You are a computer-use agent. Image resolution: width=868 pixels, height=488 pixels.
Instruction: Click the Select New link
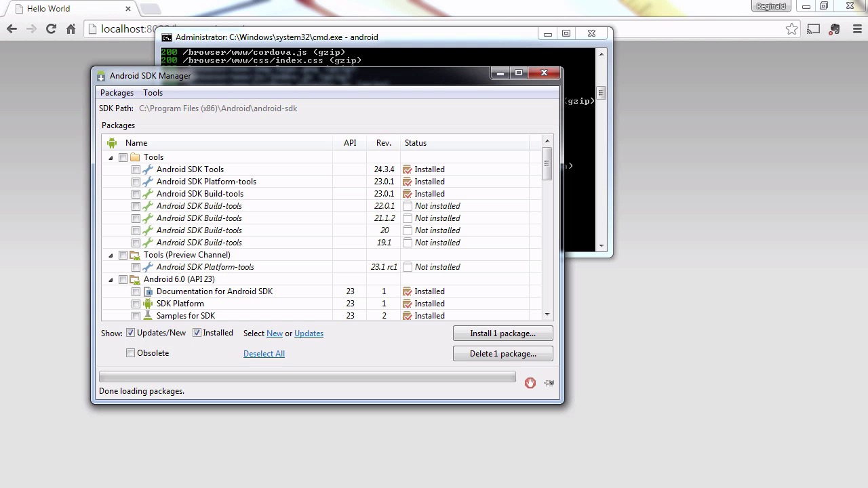click(275, 333)
